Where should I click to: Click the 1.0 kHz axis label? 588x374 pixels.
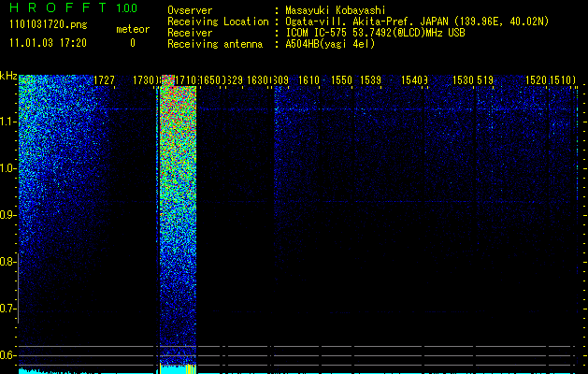7,168
